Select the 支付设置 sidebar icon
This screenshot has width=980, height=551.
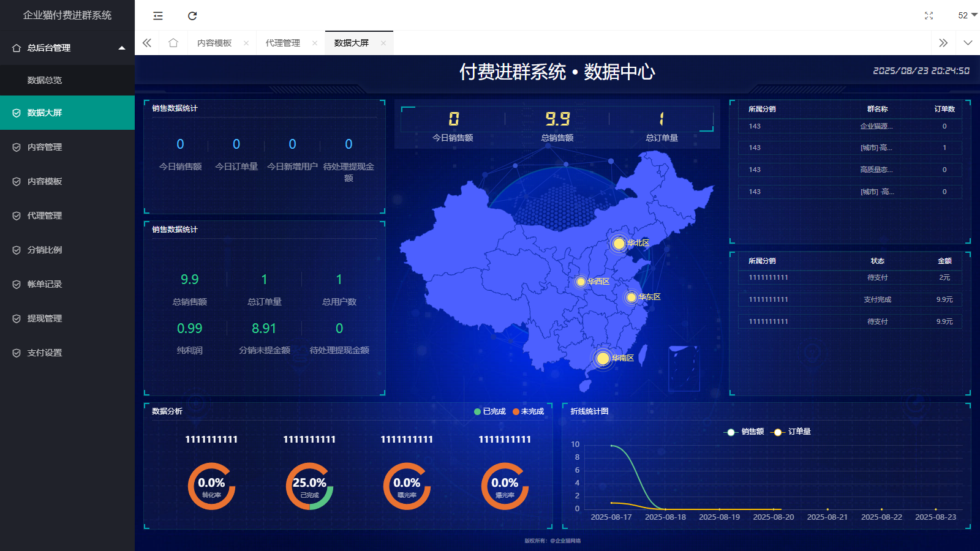[17, 353]
